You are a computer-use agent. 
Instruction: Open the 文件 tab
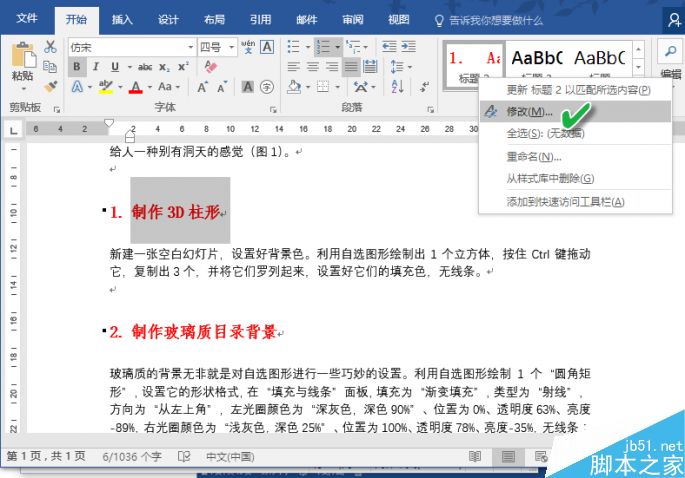tap(27, 19)
